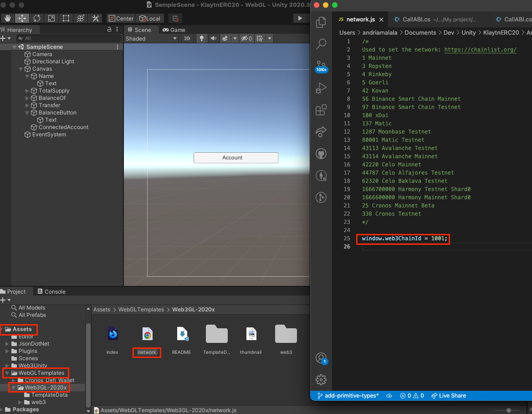The image size is (532, 414).
Task: Select All Prefabs search filter
Action: click(29, 315)
